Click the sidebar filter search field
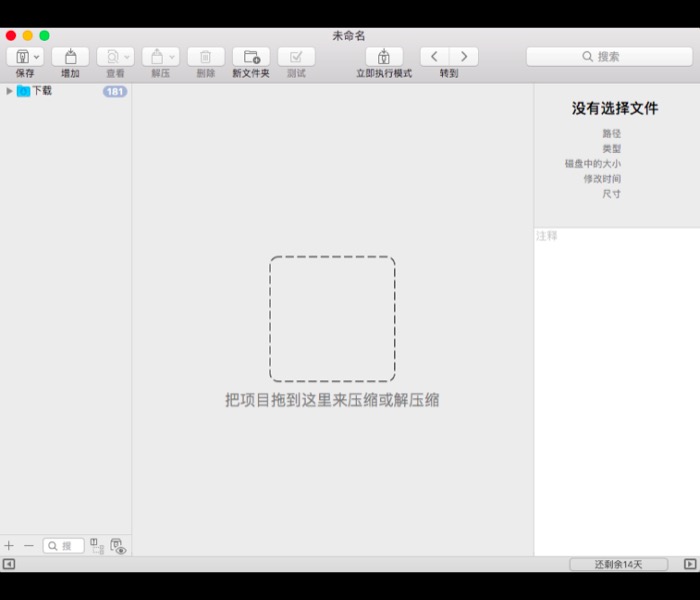Image resolution: width=700 pixels, height=600 pixels. [x=64, y=546]
